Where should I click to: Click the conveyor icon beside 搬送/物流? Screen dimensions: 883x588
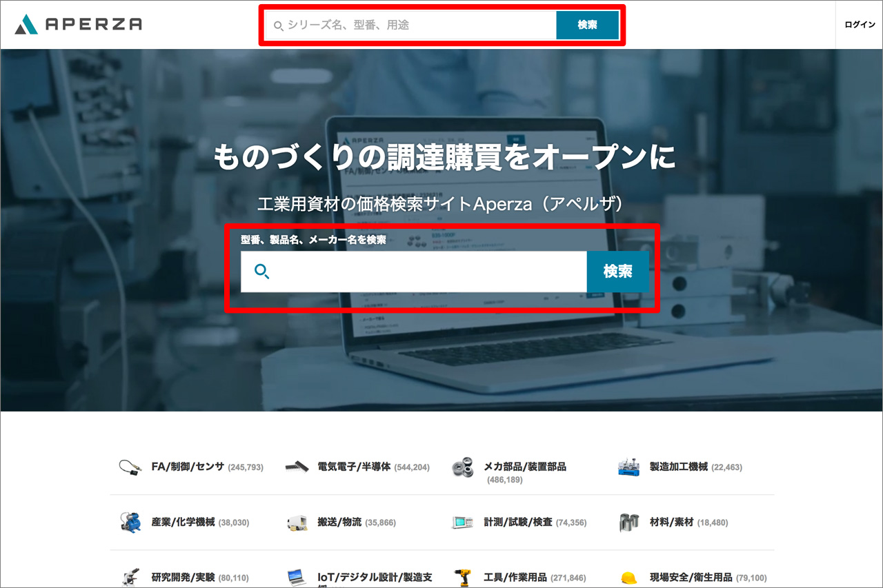tap(297, 523)
